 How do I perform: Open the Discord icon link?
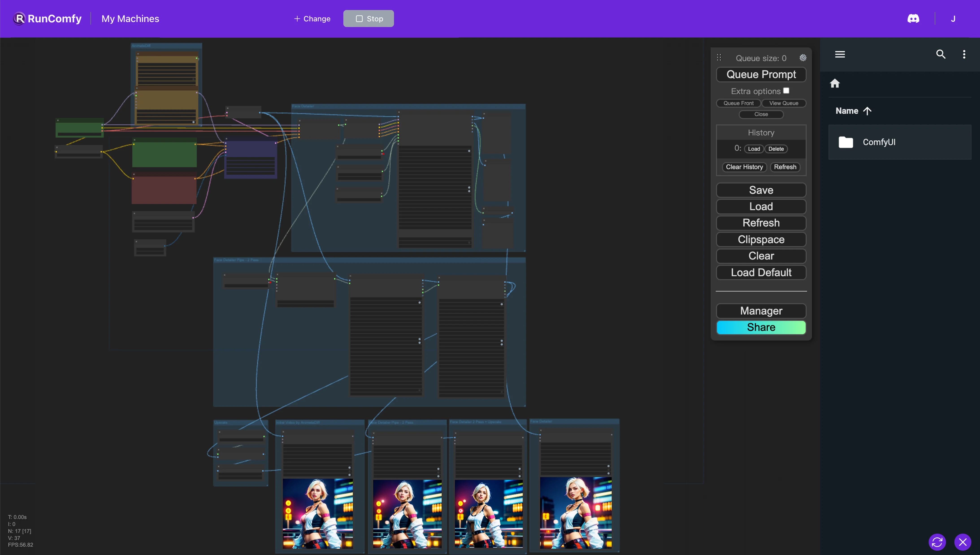coord(913,19)
